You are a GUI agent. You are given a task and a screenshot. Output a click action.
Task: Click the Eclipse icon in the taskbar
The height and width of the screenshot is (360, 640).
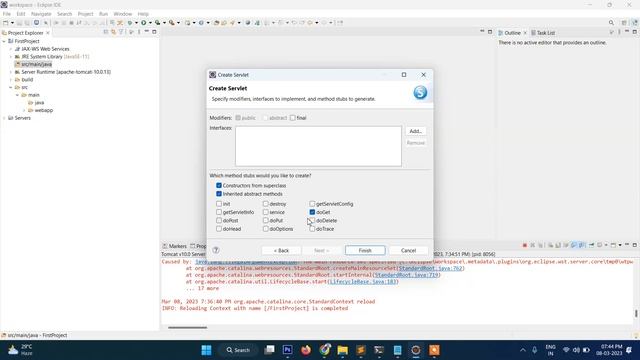pyautogui.click(x=416, y=350)
